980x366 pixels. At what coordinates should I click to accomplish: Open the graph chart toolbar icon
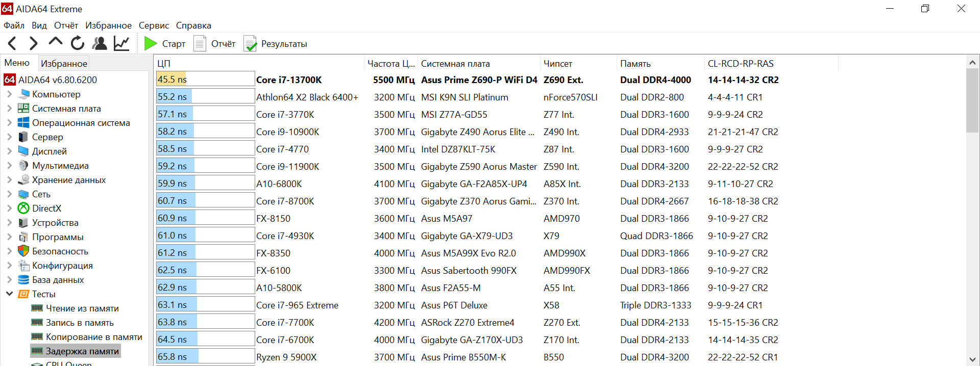[x=121, y=44]
